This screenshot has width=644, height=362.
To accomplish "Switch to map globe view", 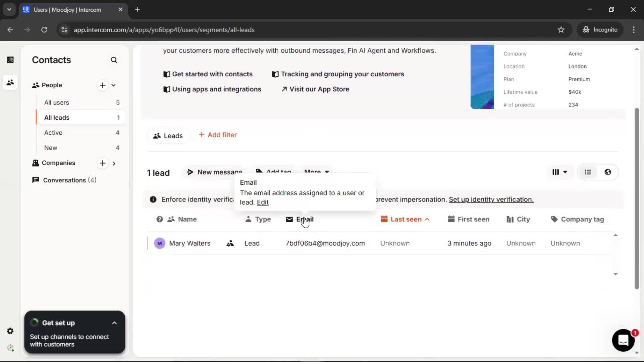I will pyautogui.click(x=608, y=172).
